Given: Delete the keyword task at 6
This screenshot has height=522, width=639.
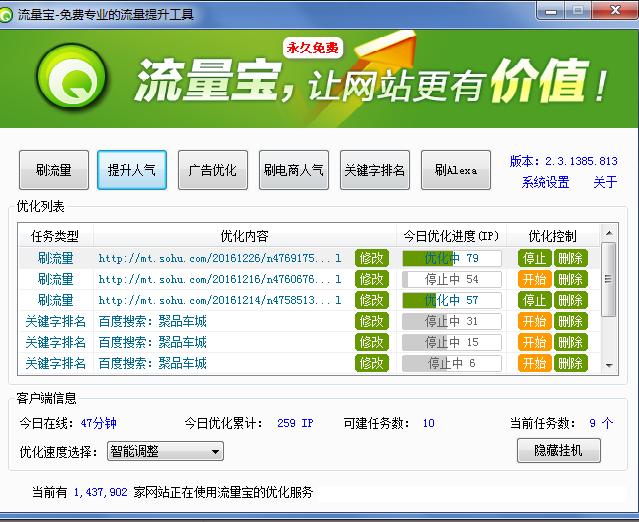Looking at the screenshot, I should pyautogui.click(x=571, y=363).
